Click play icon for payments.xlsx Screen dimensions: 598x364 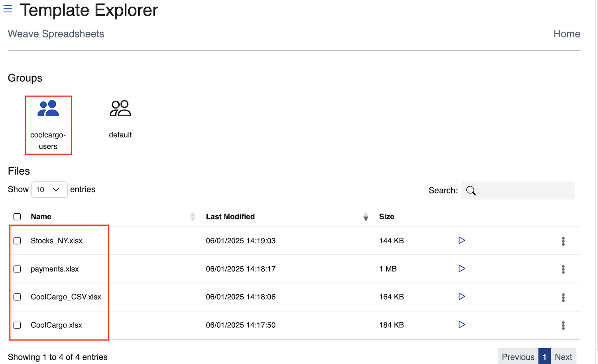coord(462,269)
